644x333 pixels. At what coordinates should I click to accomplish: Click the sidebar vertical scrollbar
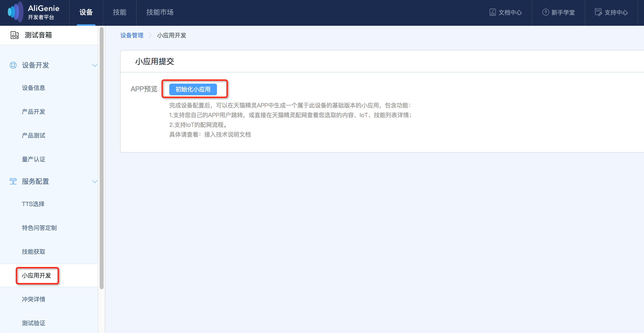click(101, 158)
